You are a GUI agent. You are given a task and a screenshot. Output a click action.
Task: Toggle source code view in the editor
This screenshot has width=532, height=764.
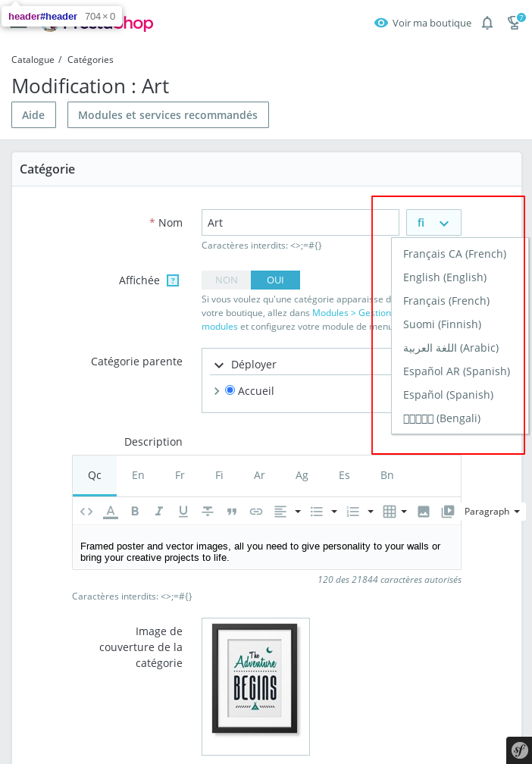[x=86, y=511]
